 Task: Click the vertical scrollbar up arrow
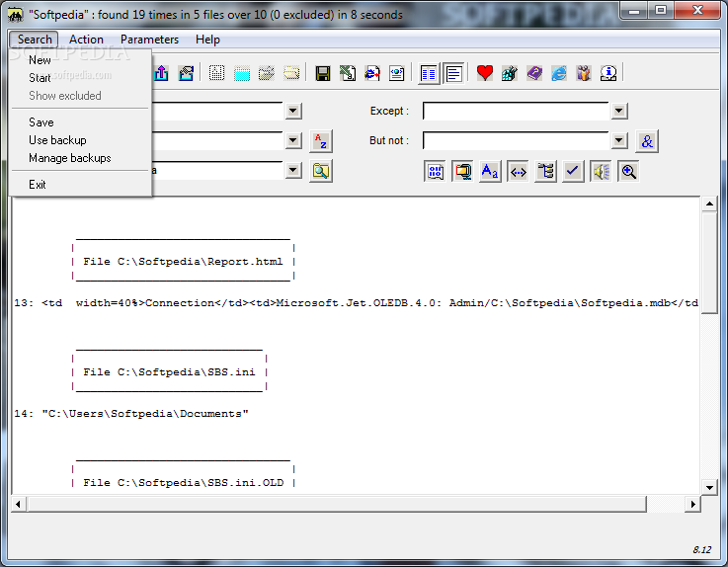709,203
